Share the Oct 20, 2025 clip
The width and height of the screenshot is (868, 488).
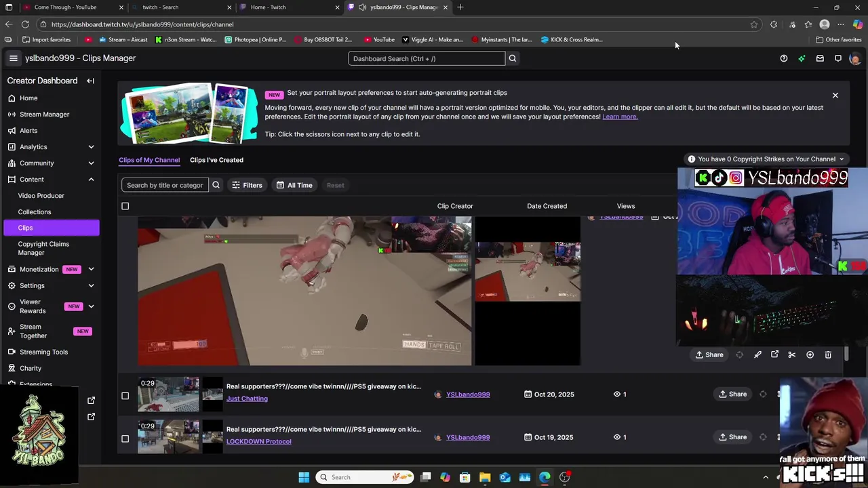733,394
